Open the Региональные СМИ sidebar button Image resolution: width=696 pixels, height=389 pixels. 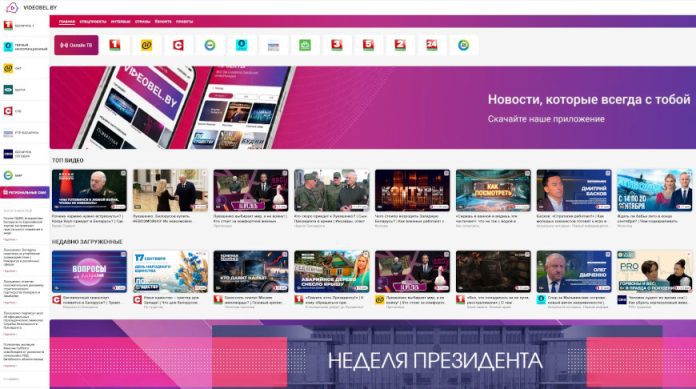tap(25, 192)
